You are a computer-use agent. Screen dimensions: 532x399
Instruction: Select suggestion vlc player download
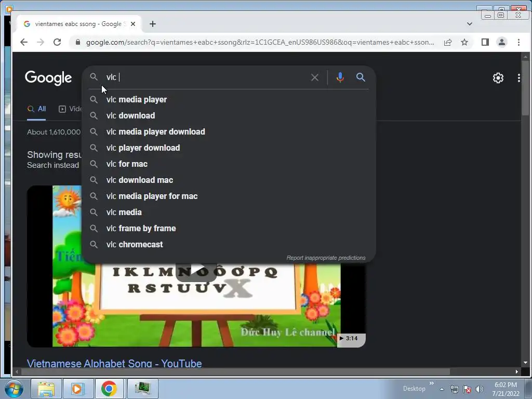pos(229,148)
